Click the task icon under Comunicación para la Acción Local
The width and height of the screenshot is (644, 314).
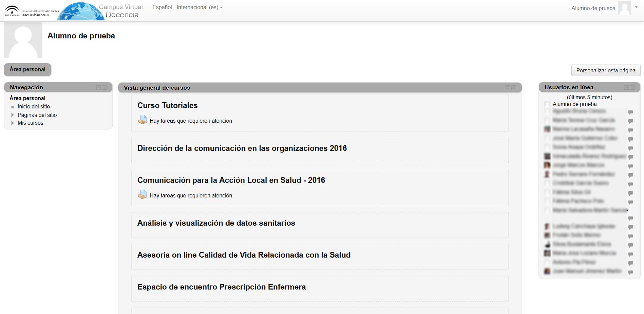coord(143,195)
